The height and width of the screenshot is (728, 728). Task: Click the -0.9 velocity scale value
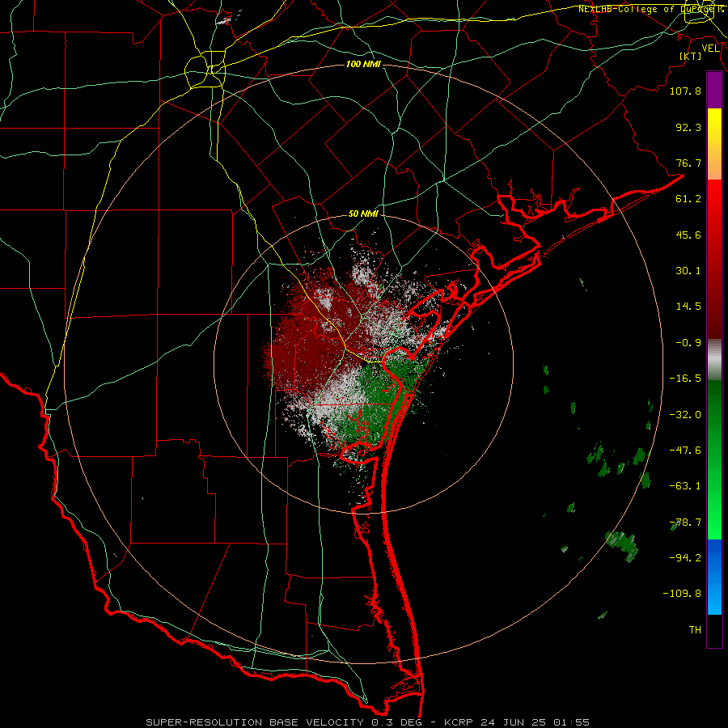pyautogui.click(x=688, y=343)
